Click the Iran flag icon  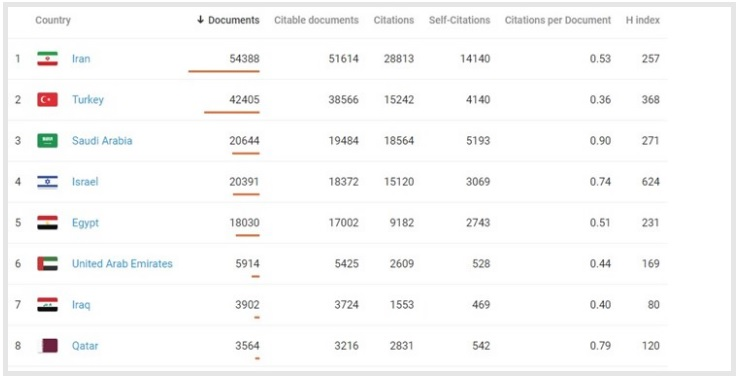click(47, 59)
